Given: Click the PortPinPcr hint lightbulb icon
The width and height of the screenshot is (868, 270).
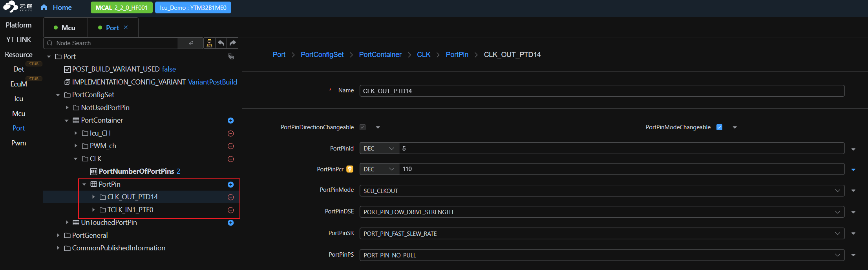Looking at the screenshot, I should 350,169.
